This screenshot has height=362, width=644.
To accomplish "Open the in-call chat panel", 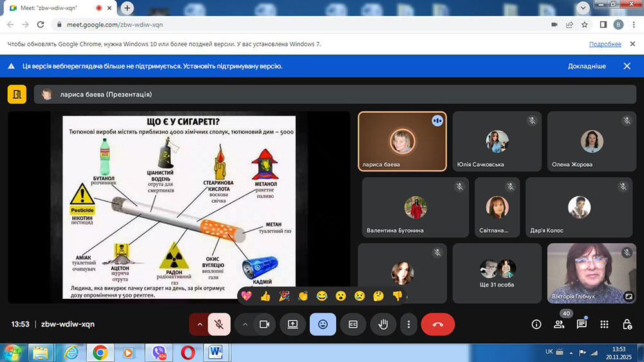I will click(x=582, y=325).
